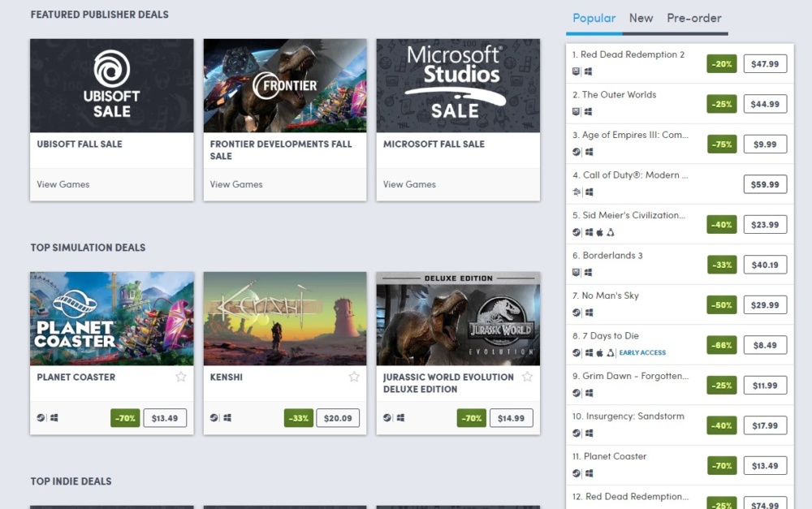The width and height of the screenshot is (812, 509).
Task: Switch to the Popular tab
Action: pos(594,18)
